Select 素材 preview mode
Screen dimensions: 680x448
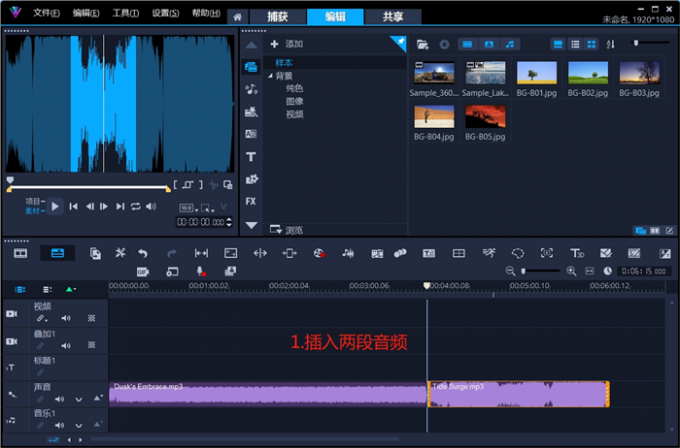[x=35, y=211]
